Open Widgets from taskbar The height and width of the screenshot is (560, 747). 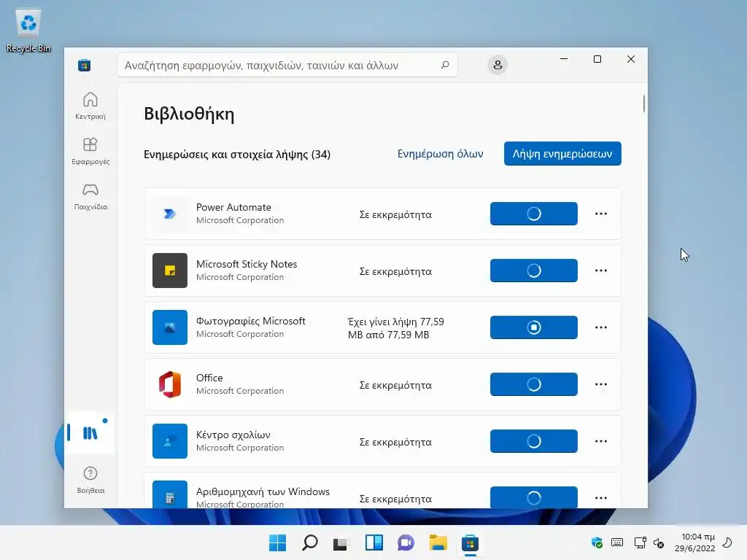point(374,542)
